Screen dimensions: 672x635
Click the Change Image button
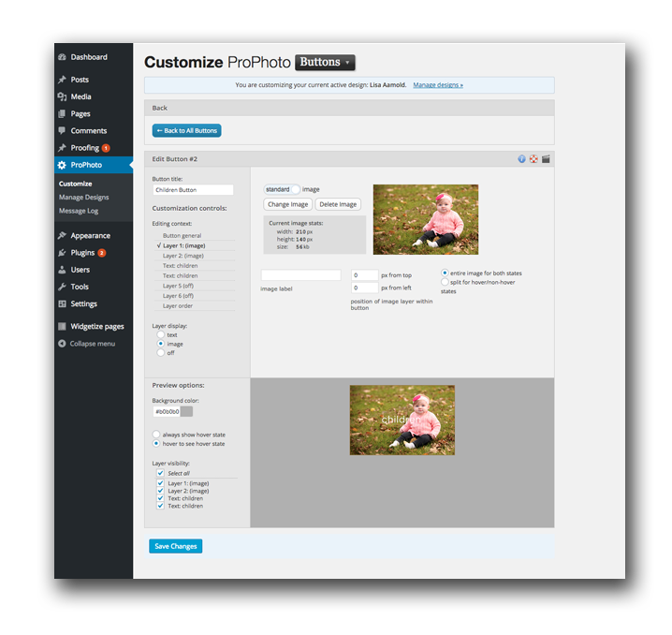click(x=288, y=204)
